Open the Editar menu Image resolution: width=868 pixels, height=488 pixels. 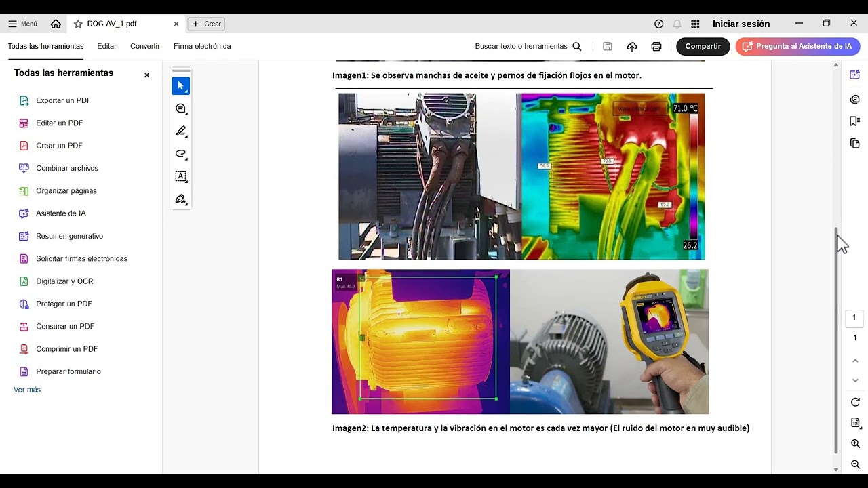click(106, 46)
